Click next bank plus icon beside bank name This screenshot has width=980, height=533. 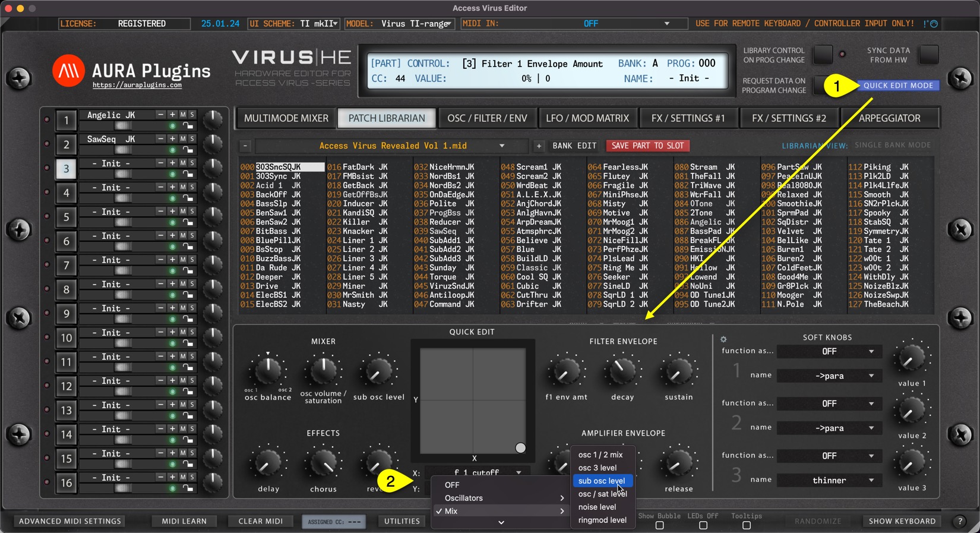click(539, 146)
